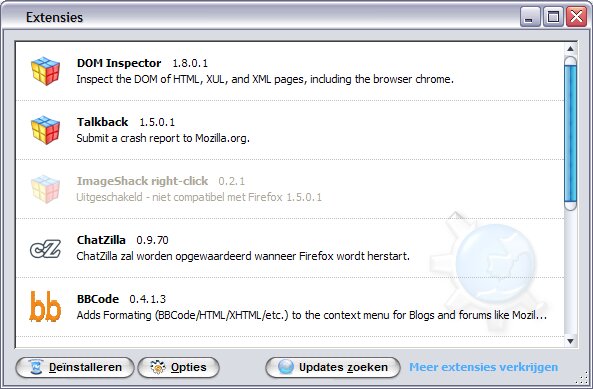Select the Talkback extension name

point(102,122)
